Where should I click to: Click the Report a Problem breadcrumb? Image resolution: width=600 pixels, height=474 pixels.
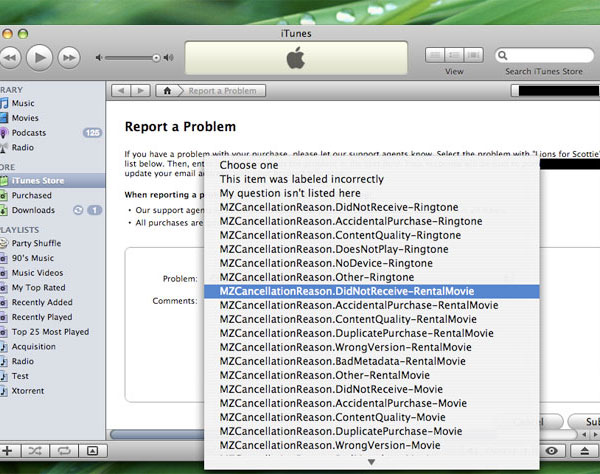point(222,91)
